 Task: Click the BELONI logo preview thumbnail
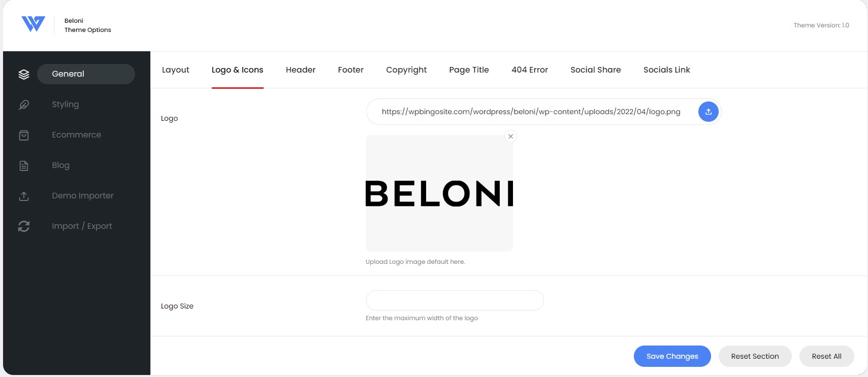439,193
